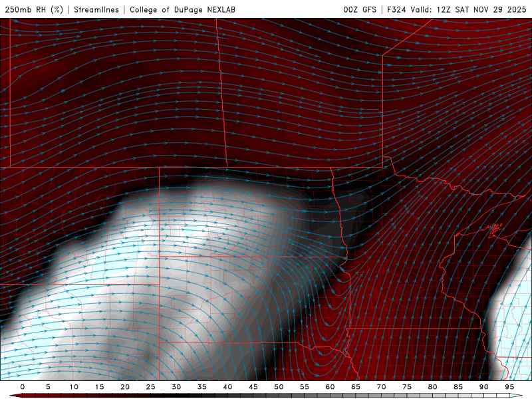Image resolution: width=532 pixels, height=399 pixels.
Task: Click the colorbar label '20'
Action: pyautogui.click(x=125, y=387)
